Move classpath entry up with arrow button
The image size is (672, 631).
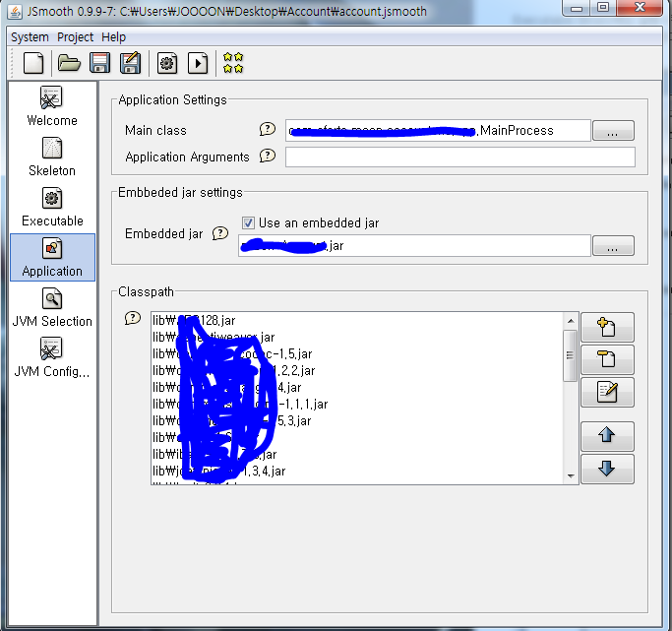click(607, 435)
